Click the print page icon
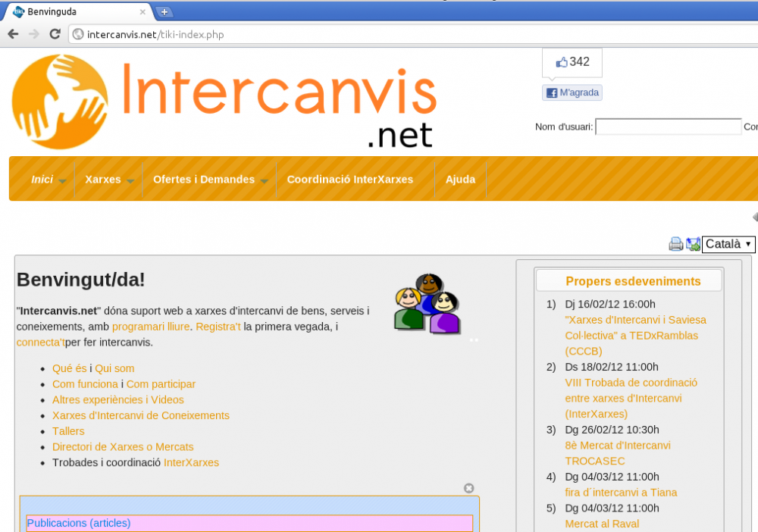This screenshot has width=758, height=532. click(x=675, y=244)
